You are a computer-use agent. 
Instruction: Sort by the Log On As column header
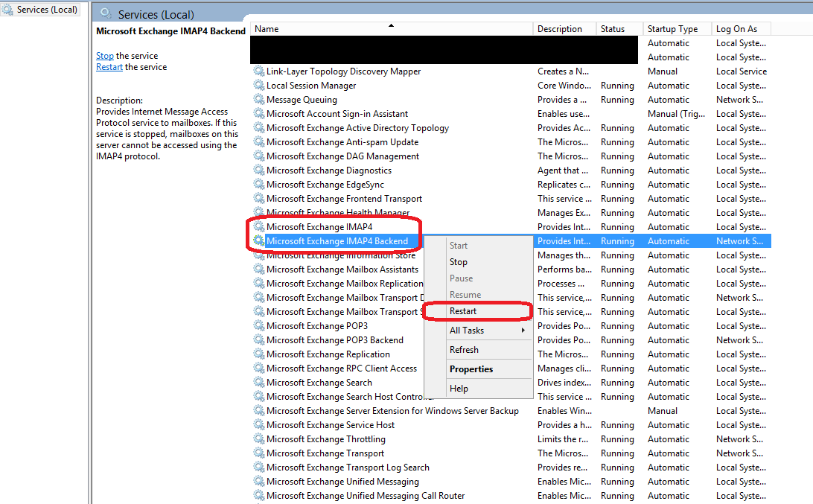(741, 29)
